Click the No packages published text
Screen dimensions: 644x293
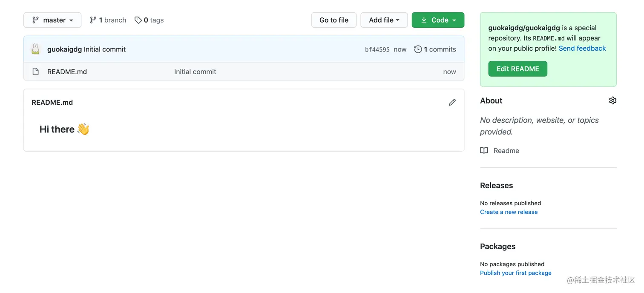click(512, 264)
